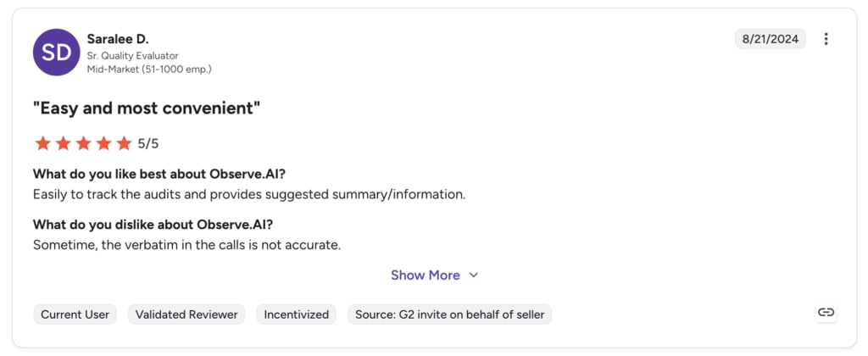Click the fifth orange rating star

[x=124, y=143]
